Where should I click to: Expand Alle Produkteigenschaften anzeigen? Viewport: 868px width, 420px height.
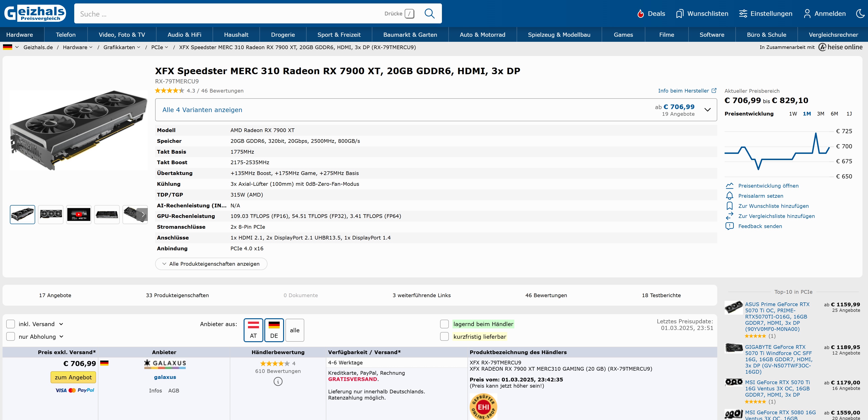coord(211,264)
